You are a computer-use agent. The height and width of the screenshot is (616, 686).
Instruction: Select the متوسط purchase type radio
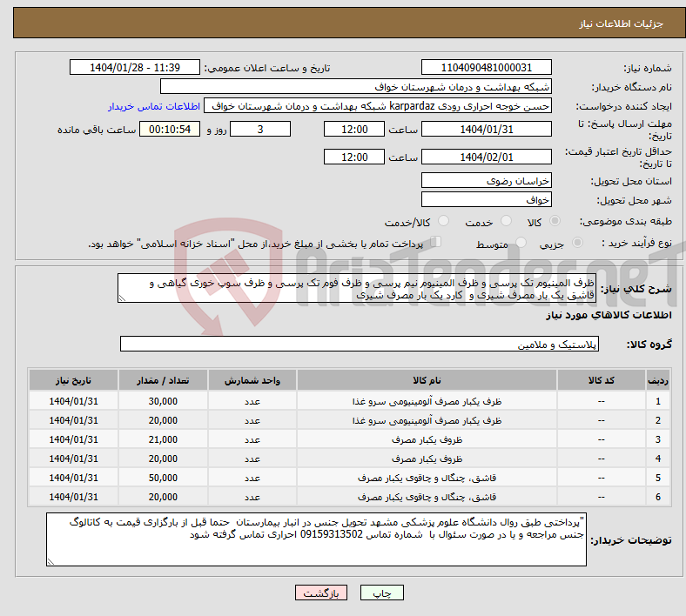(x=521, y=243)
